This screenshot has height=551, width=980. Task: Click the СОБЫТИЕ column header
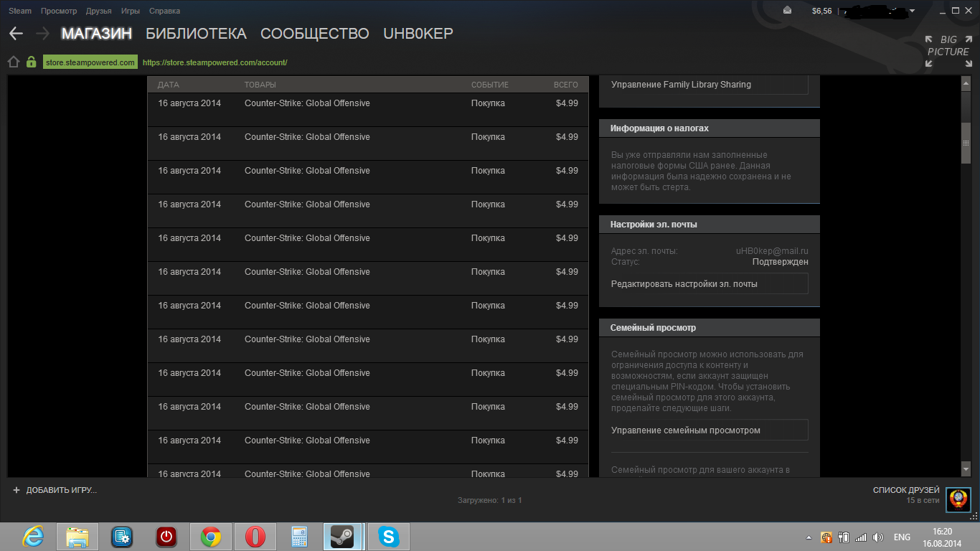click(490, 85)
